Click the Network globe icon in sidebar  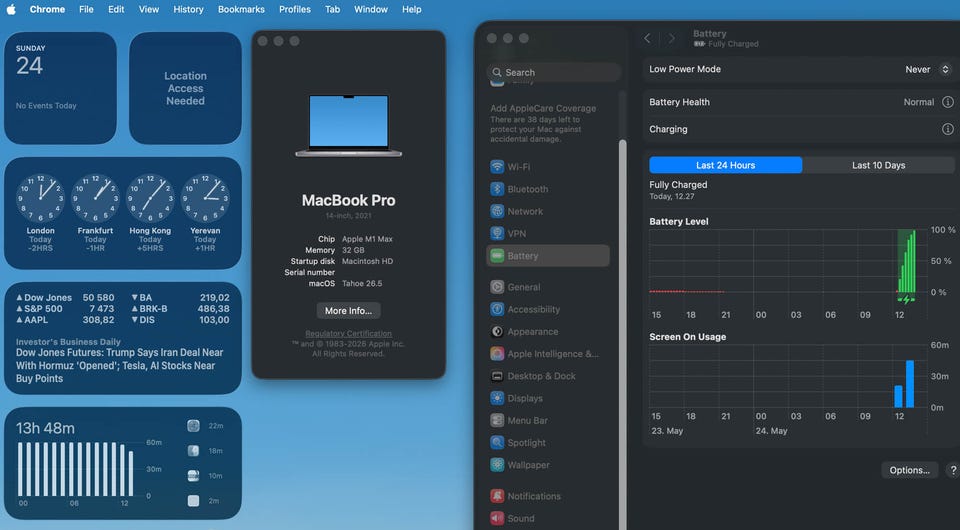(x=497, y=211)
